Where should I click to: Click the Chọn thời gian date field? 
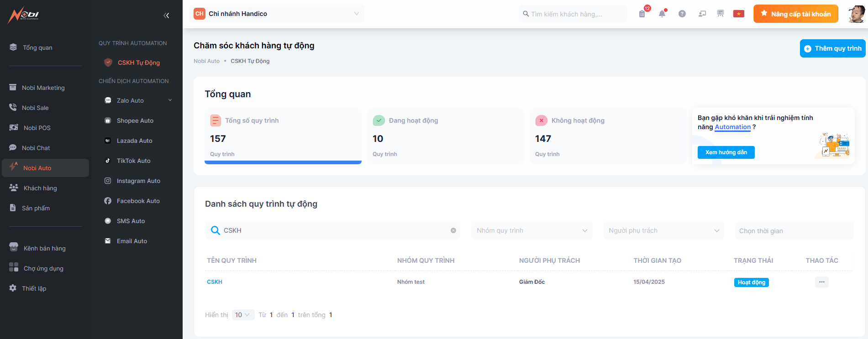(x=794, y=230)
